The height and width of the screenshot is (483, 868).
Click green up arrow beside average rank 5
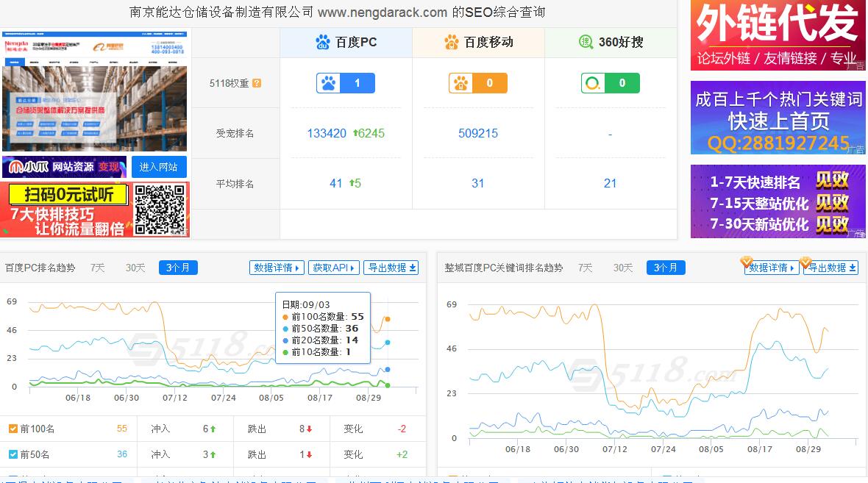(351, 182)
